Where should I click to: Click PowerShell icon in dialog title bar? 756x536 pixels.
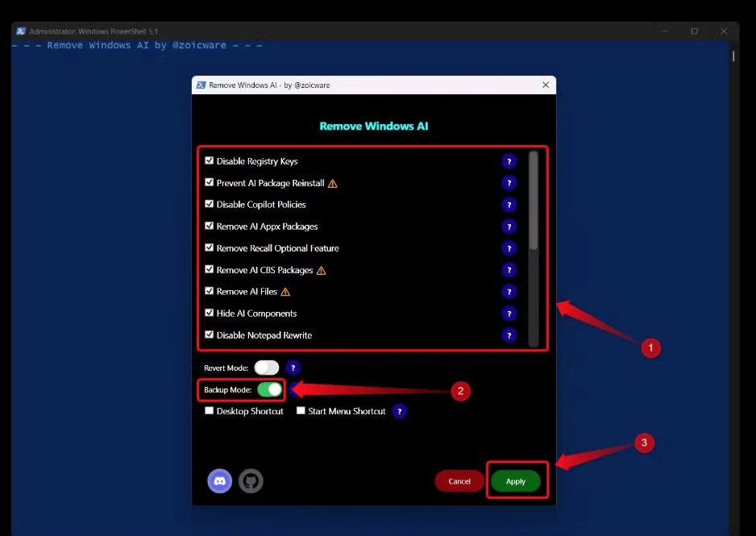coord(201,85)
